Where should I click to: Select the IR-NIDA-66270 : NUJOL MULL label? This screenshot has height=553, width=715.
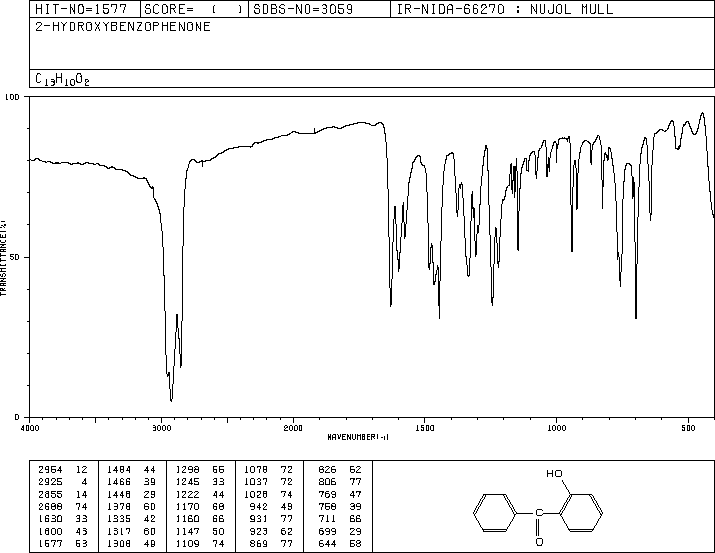coord(505,9)
